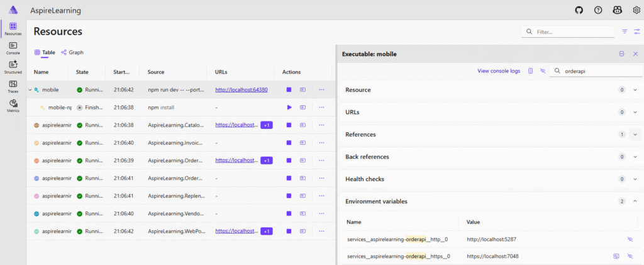Open more actions for AspireLearning.Vendo... row
The height and width of the screenshot is (265, 644).
point(321,213)
